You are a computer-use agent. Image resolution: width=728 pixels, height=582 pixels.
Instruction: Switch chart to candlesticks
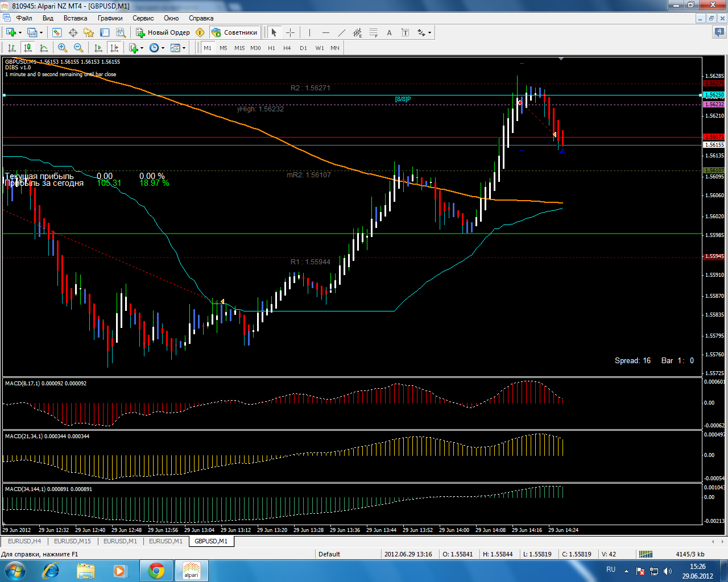tap(27, 48)
